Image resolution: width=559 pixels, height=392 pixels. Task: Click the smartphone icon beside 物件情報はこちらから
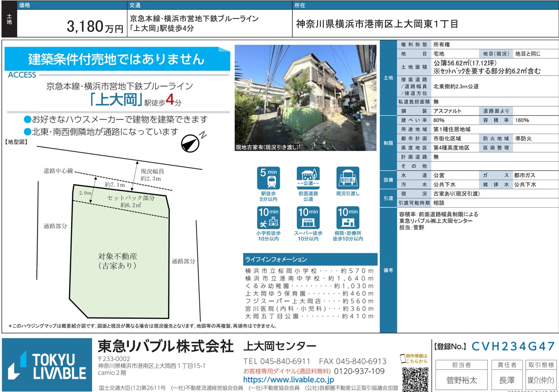(x=403, y=358)
